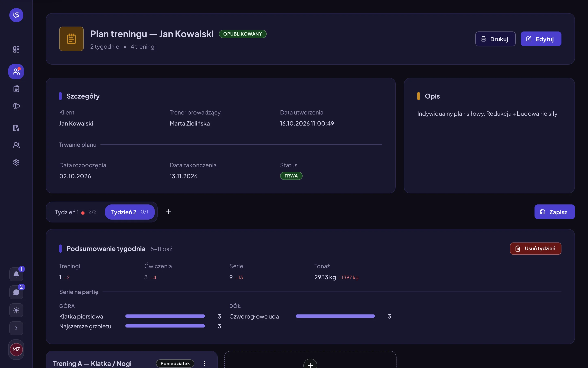Click the end date 13.11.2026
588x368 pixels.
pos(184,176)
